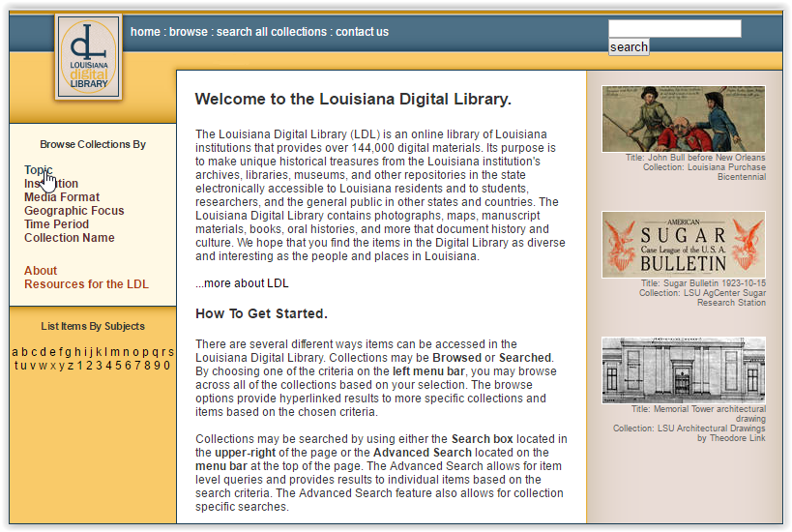This screenshot has width=792, height=532.
Task: Open the browse menu link
Action: 189,32
